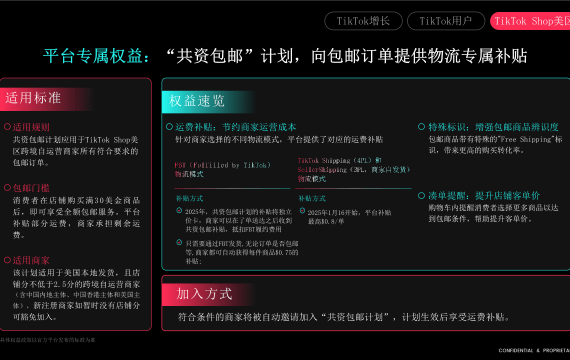Screen dimensions: 570x360
Task: Select the highlighted TikTok Shop美区 tab
Action: coord(530,21)
